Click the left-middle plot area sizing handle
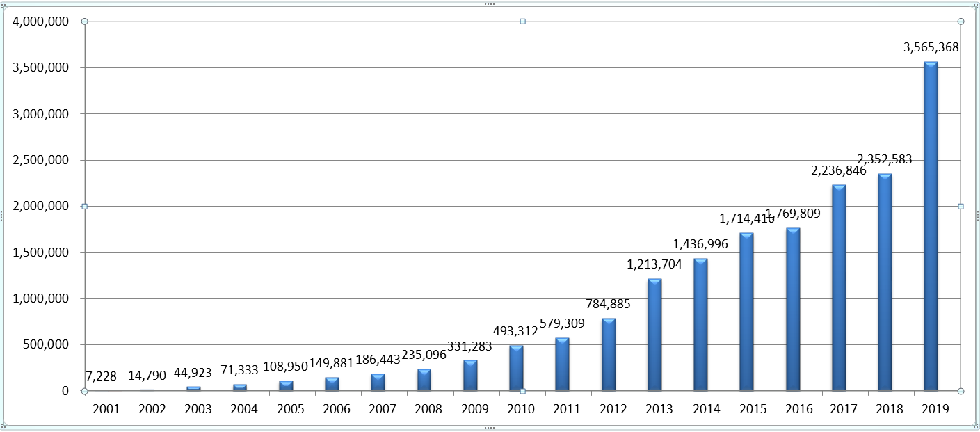This screenshot has width=980, height=432. coord(84,207)
